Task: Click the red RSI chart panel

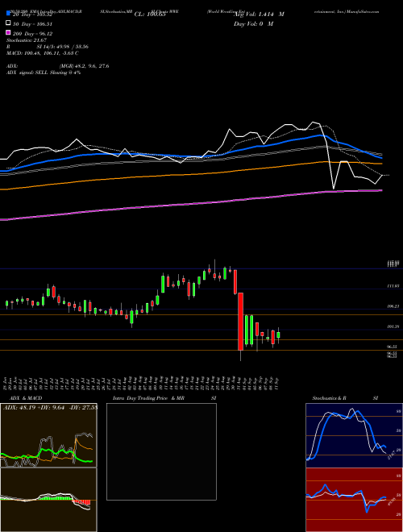Action: pos(354,500)
